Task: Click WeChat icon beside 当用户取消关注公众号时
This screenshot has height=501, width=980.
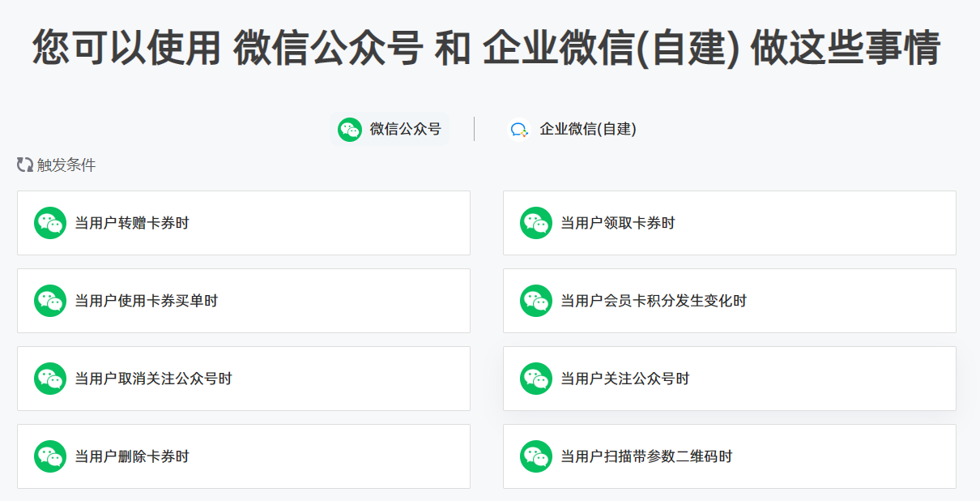Action: 50,379
